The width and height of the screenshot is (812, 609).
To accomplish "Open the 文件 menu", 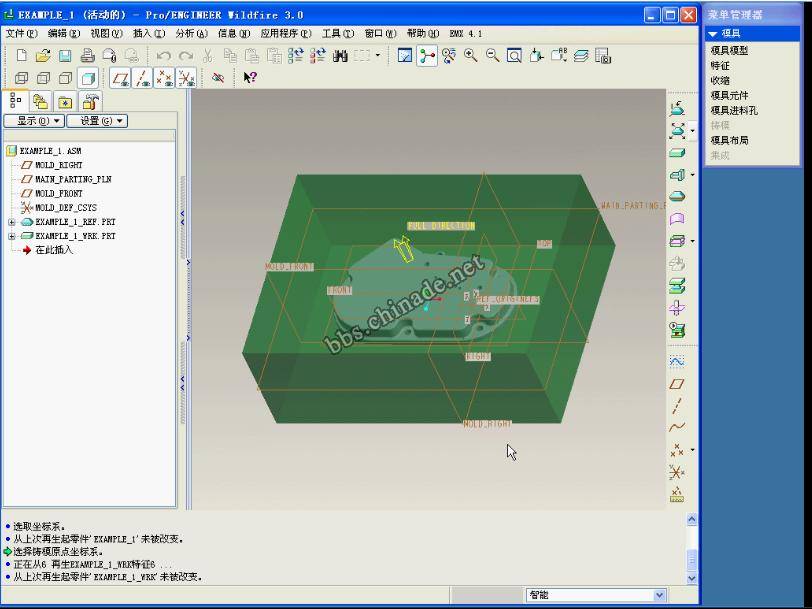I will click(20, 33).
